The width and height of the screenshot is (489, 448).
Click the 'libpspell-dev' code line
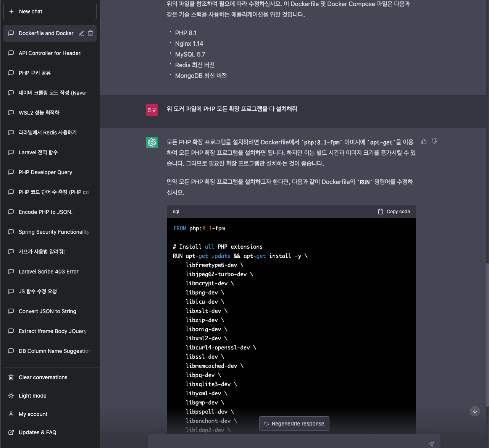(210, 412)
